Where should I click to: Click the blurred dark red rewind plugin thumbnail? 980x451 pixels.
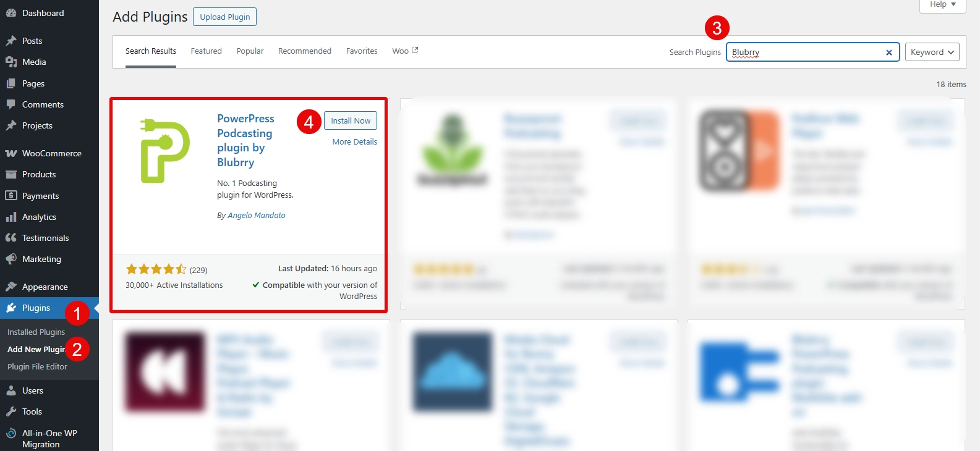coord(165,372)
